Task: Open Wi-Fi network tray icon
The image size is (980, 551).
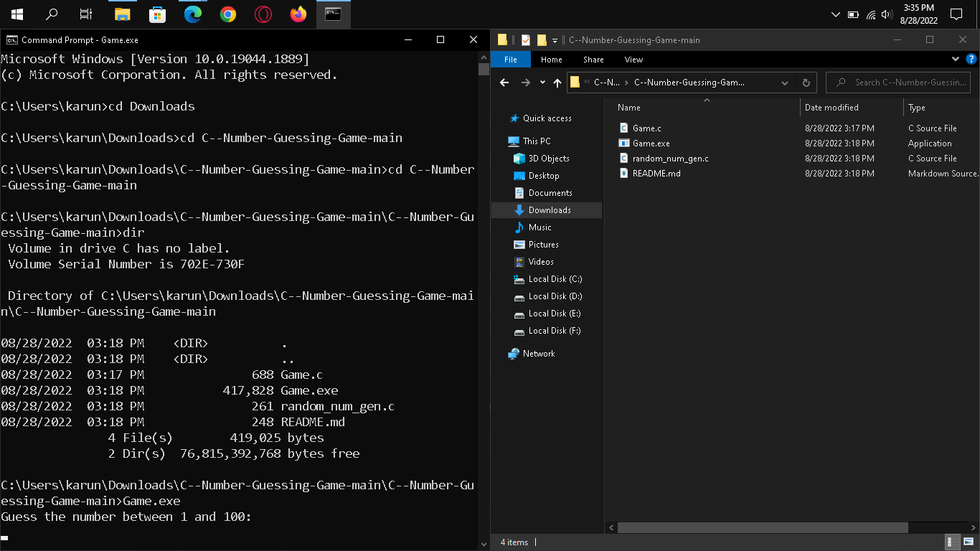Action: (871, 14)
